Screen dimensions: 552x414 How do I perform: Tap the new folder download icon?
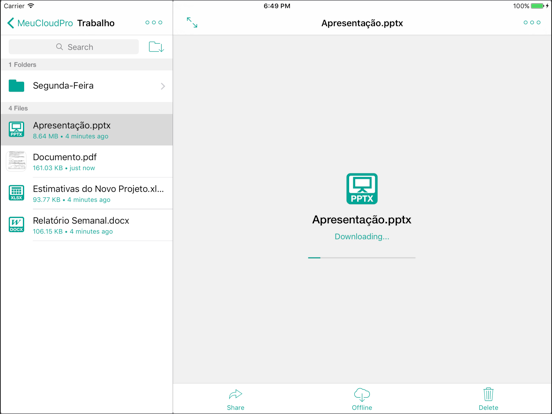pos(156,46)
